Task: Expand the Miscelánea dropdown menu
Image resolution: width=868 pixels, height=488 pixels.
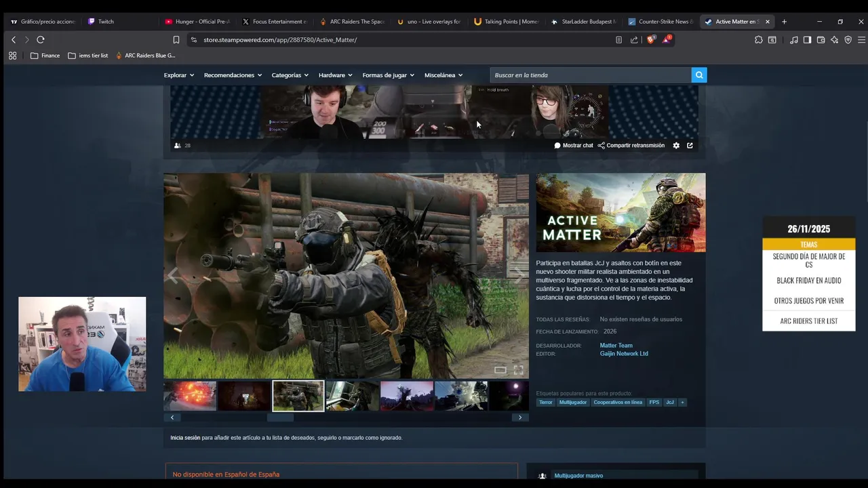Action: 443,75
